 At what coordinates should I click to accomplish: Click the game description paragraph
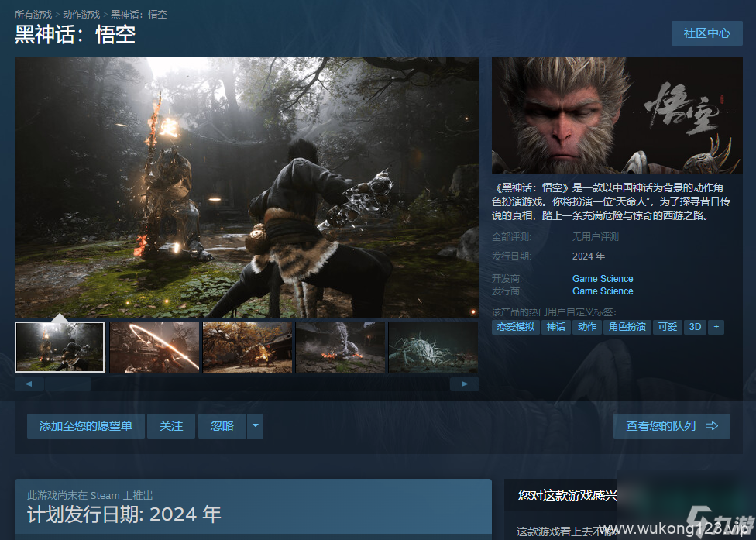[611, 201]
